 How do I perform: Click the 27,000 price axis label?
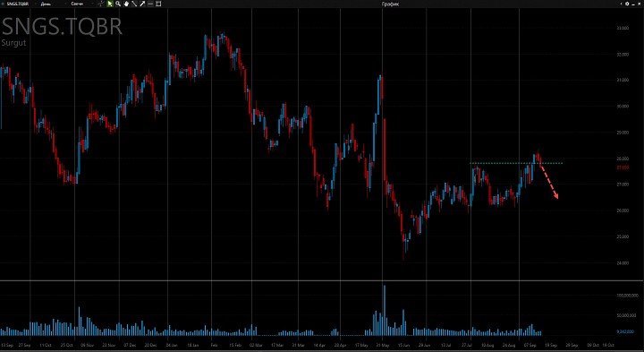tap(623, 185)
